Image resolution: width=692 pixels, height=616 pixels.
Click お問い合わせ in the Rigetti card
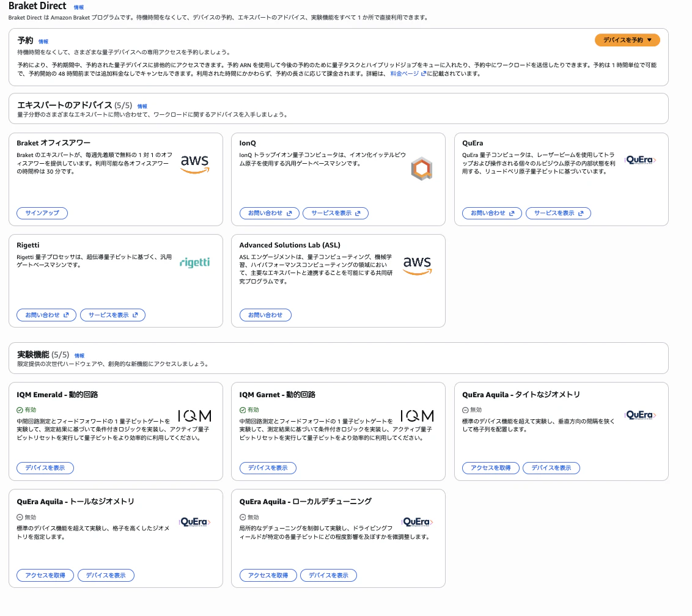click(x=46, y=315)
